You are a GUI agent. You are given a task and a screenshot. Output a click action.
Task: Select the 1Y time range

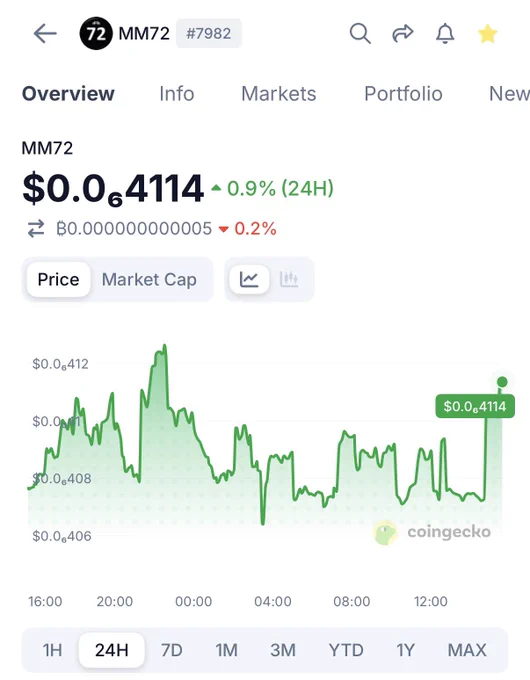[x=405, y=650]
